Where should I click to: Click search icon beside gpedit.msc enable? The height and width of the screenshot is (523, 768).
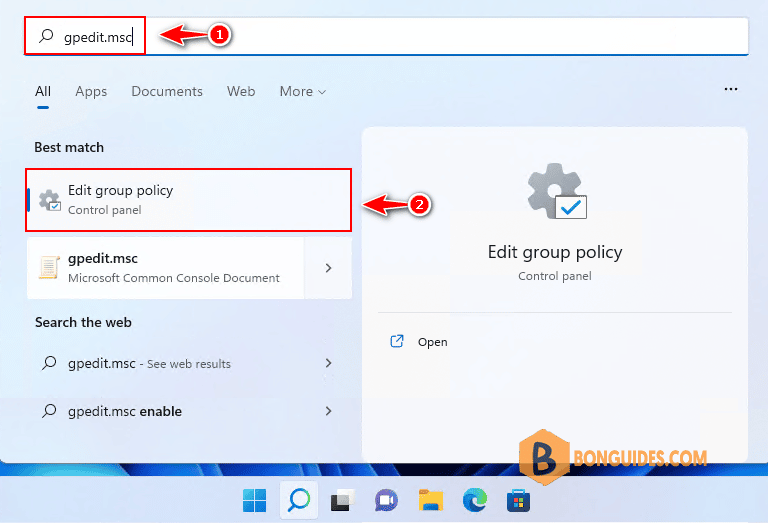click(49, 411)
